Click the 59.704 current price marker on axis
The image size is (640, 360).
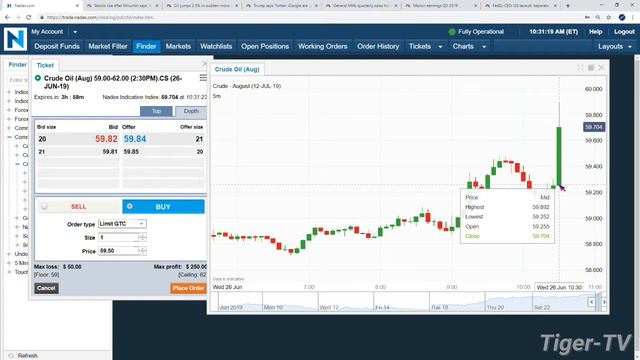click(593, 127)
